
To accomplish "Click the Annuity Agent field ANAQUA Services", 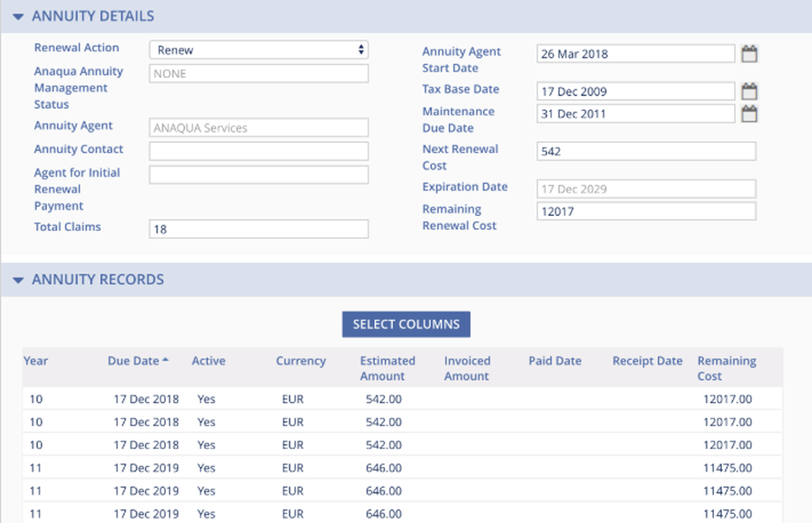I will tap(259, 128).
